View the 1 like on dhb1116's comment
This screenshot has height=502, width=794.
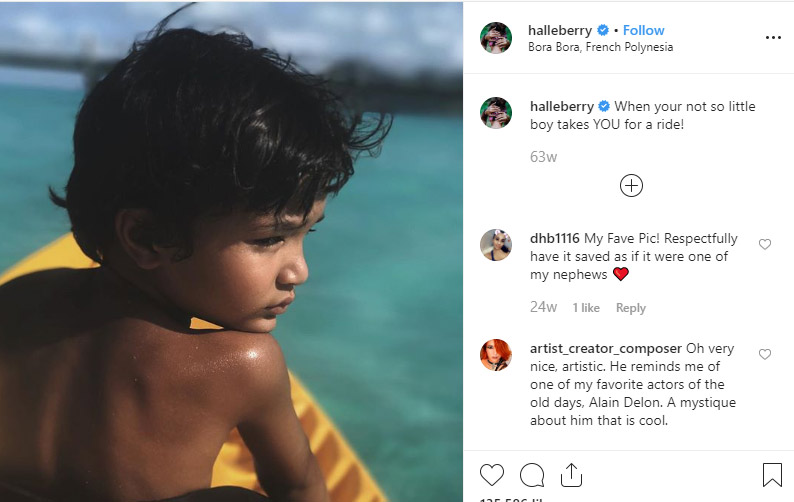point(586,308)
